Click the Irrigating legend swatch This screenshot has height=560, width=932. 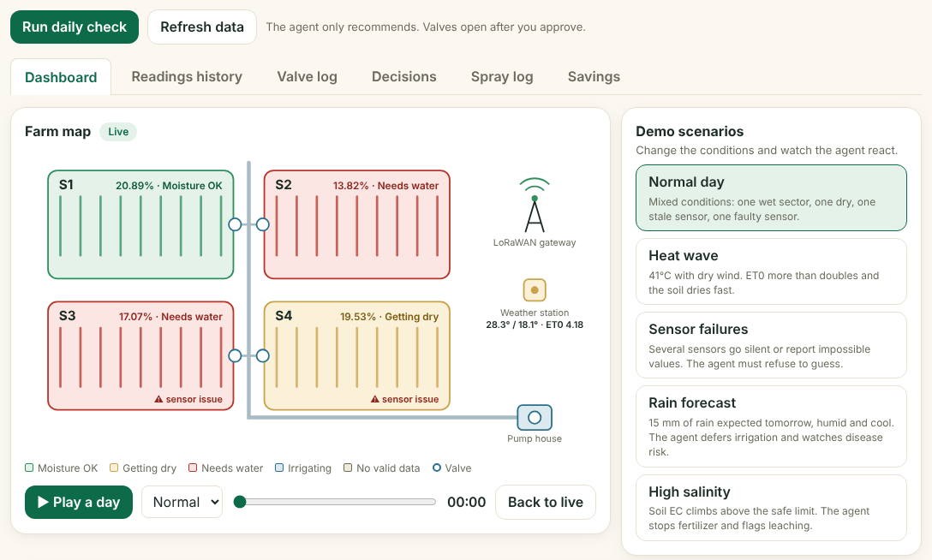pyautogui.click(x=279, y=468)
